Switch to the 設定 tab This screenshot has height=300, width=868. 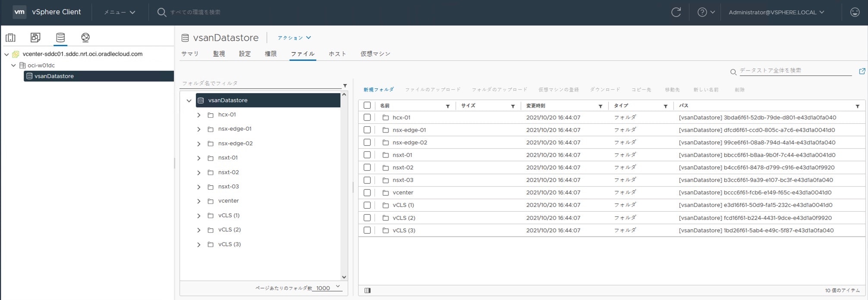245,54
